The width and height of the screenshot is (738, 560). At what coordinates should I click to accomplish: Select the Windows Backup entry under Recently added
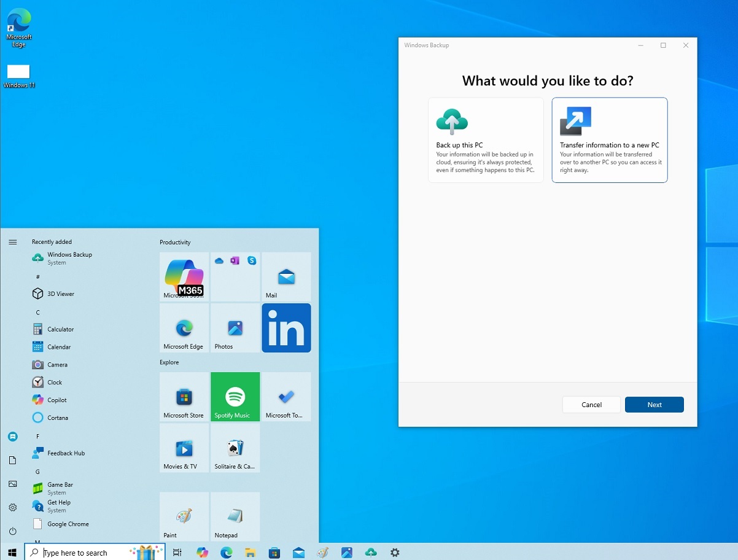point(69,258)
